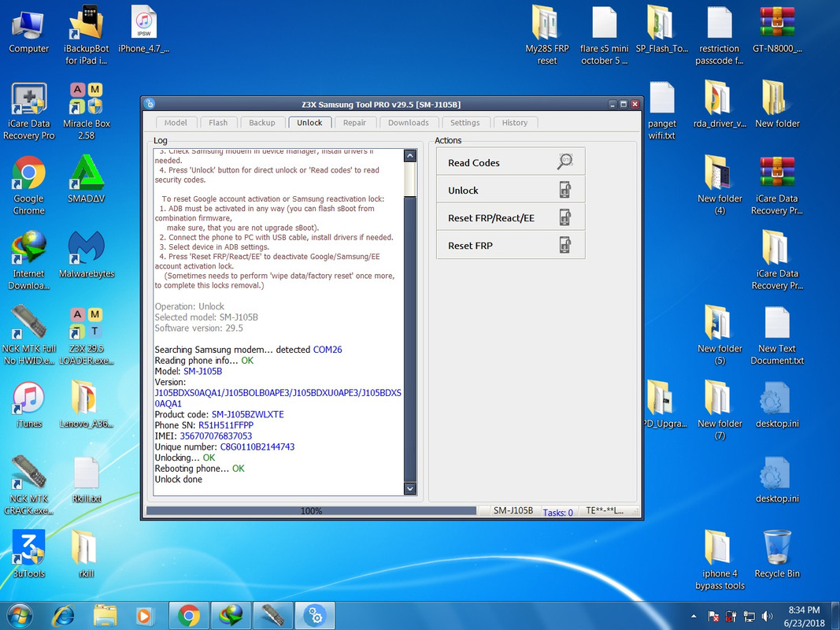Click the Reset FRP button
Viewport: 840px width, 630px height.
511,246
